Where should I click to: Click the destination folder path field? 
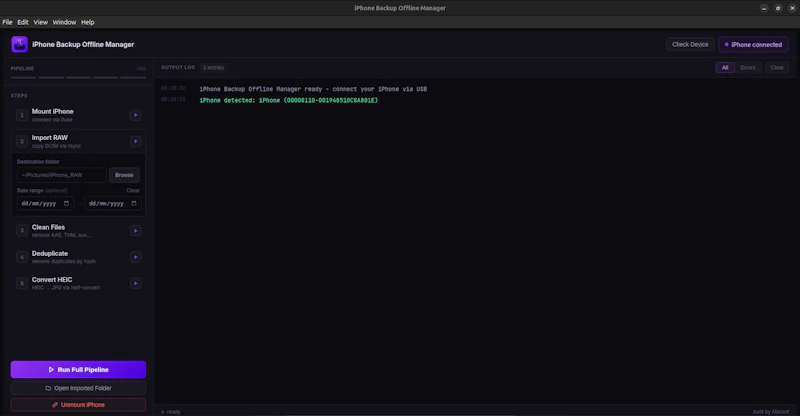[62, 175]
